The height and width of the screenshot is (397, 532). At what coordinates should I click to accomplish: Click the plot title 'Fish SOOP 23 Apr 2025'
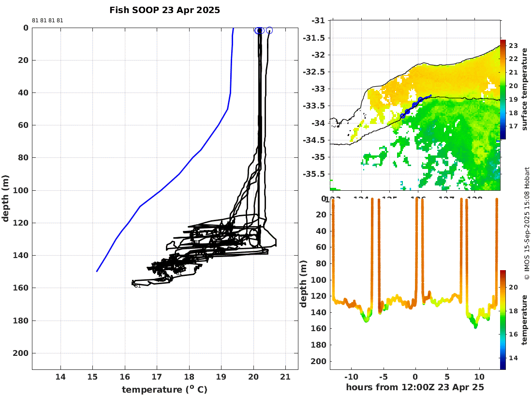(x=164, y=10)
